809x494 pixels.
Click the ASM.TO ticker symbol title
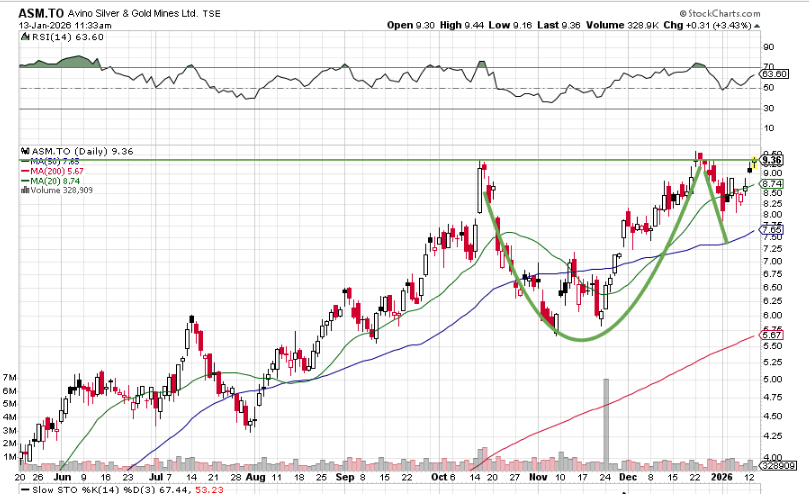[41, 13]
